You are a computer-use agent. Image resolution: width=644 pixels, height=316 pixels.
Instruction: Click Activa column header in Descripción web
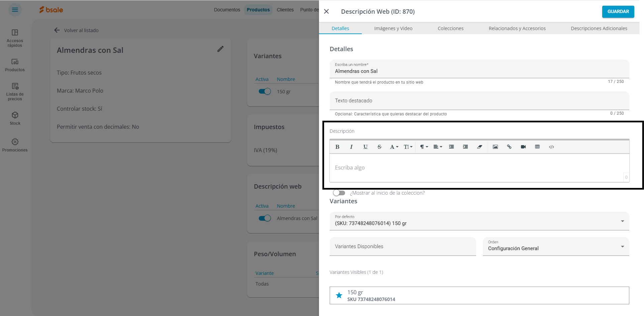(x=262, y=206)
